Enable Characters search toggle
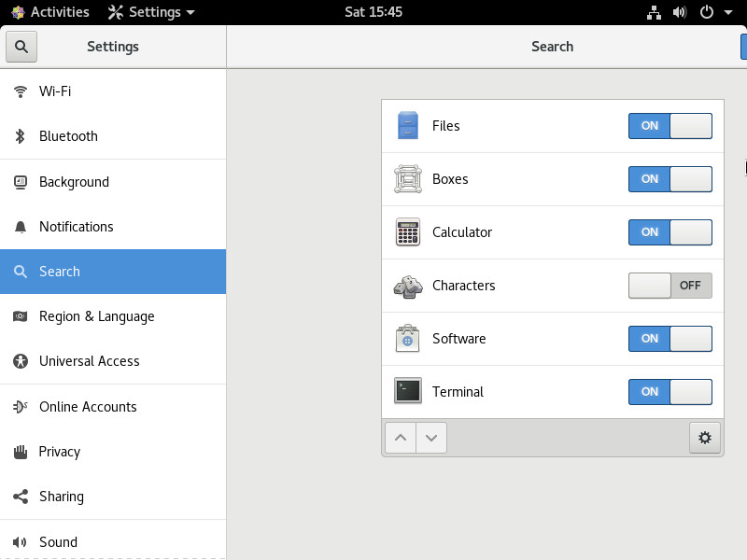747x560 pixels. [669, 286]
